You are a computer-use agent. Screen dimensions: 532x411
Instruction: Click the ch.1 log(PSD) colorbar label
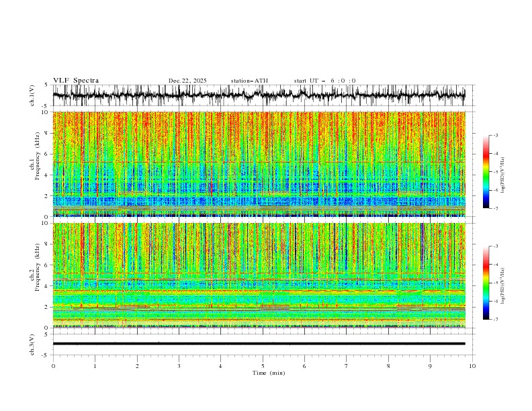502,175
